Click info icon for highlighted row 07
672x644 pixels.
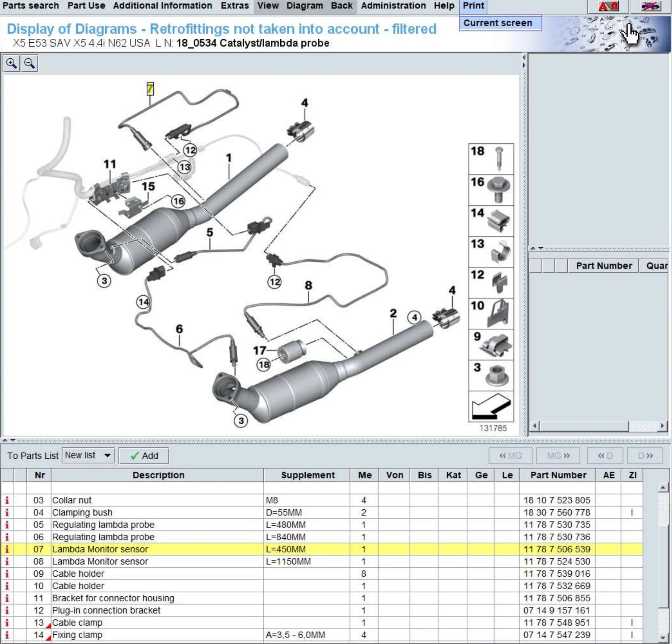[x=7, y=549]
